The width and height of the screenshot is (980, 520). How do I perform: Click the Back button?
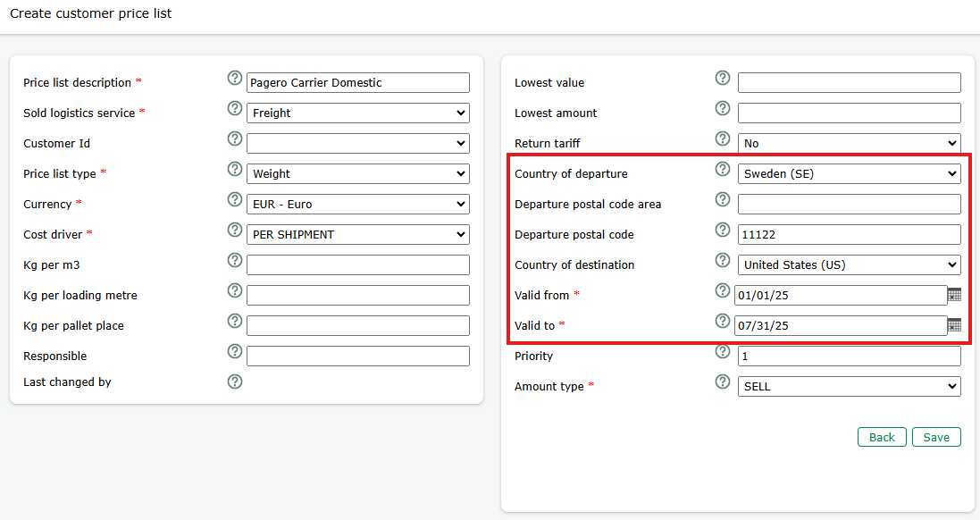[x=882, y=437]
